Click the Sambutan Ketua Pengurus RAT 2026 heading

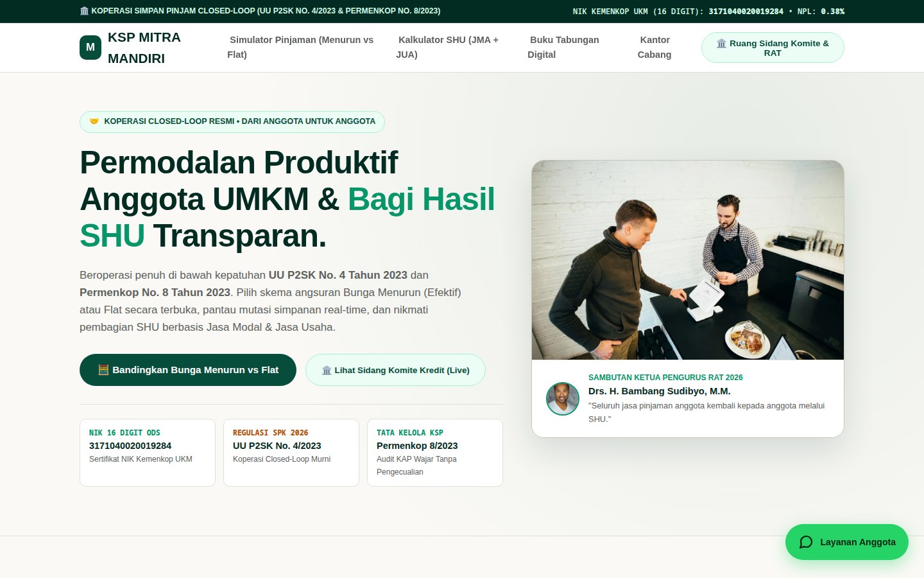[665, 378]
